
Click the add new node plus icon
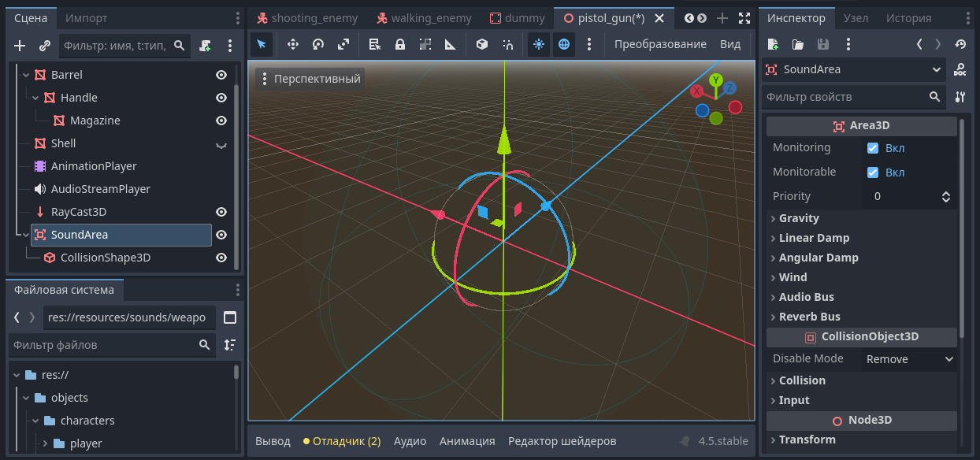20,46
